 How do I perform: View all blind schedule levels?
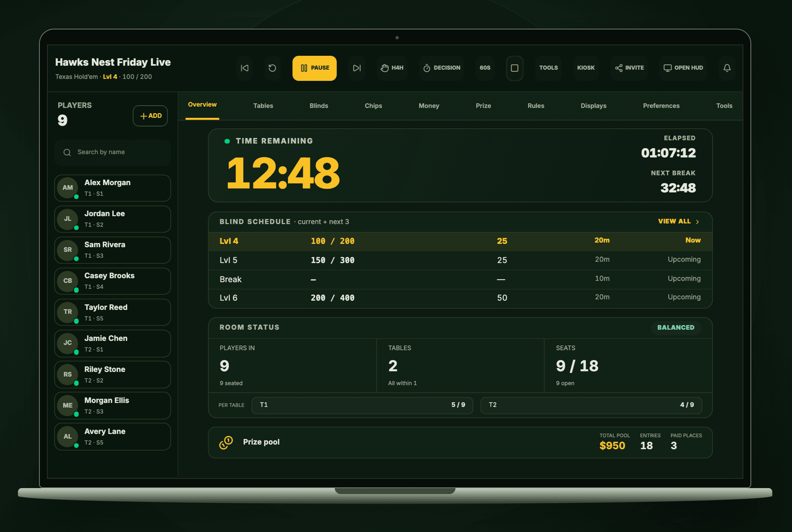pyautogui.click(x=678, y=221)
